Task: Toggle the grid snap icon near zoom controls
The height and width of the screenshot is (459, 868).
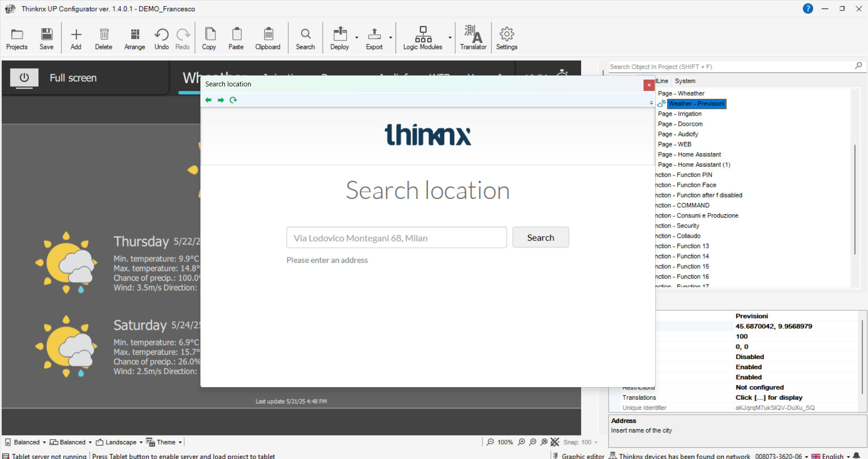Action: [555, 442]
